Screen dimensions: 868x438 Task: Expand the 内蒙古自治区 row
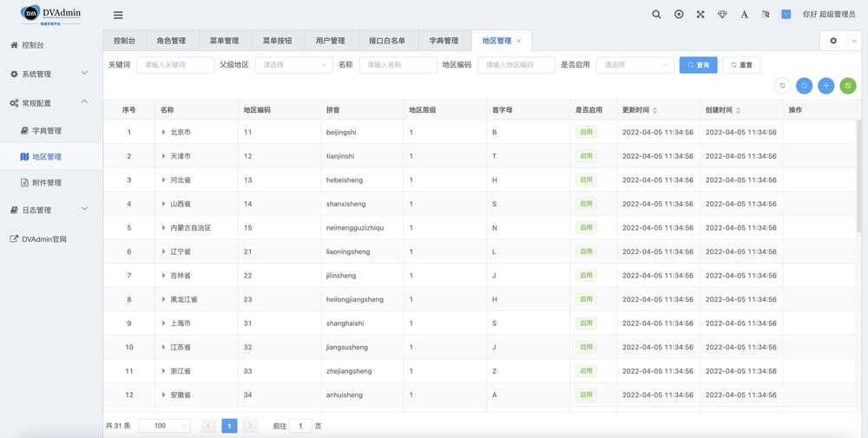163,228
